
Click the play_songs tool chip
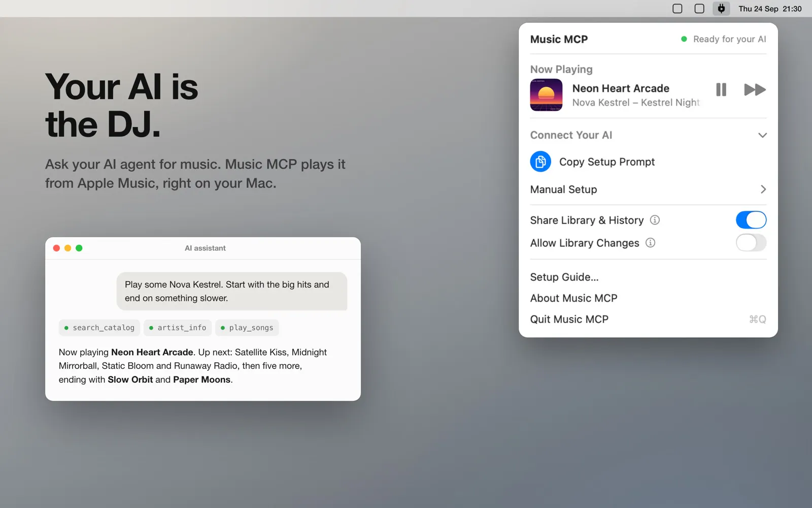(247, 328)
